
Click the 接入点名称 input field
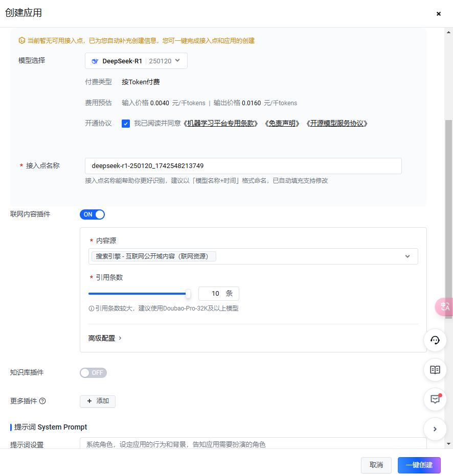243,166
